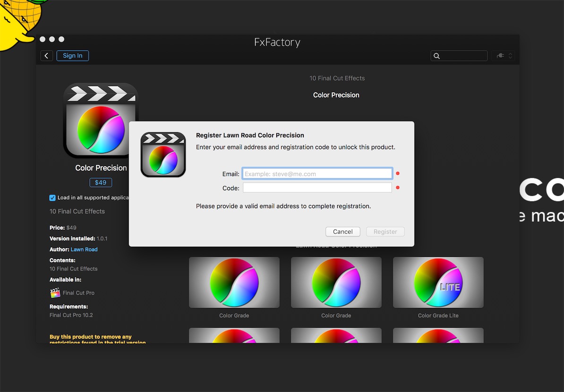564x392 pixels.
Task: Click the Buy this product notice text
Action: click(x=97, y=339)
